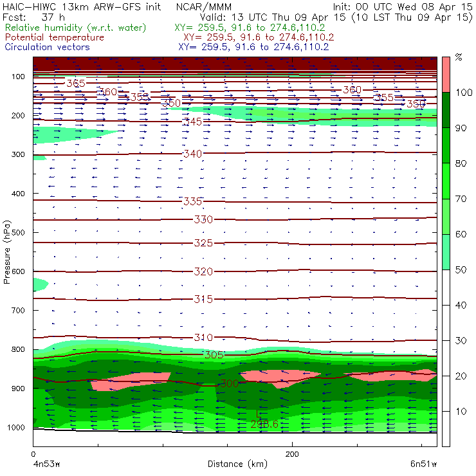Click the 335 contour label
The image size is (476, 476).
(192, 201)
